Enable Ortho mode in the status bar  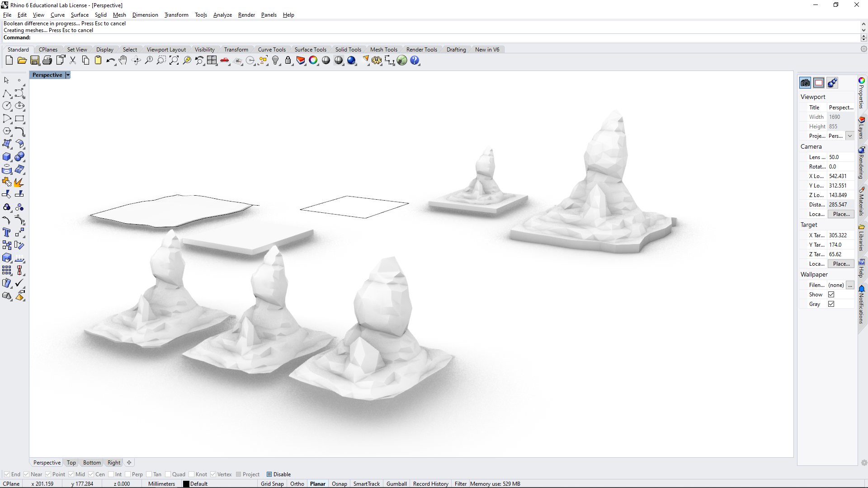coord(297,483)
